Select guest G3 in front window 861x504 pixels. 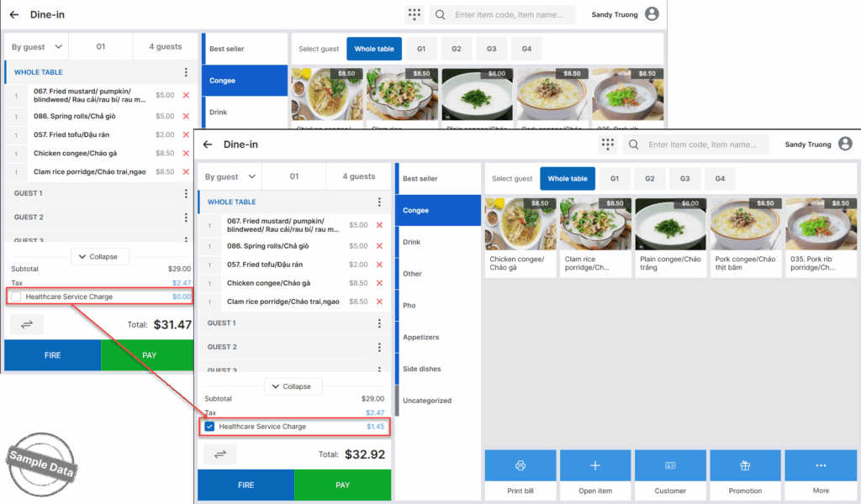684,179
